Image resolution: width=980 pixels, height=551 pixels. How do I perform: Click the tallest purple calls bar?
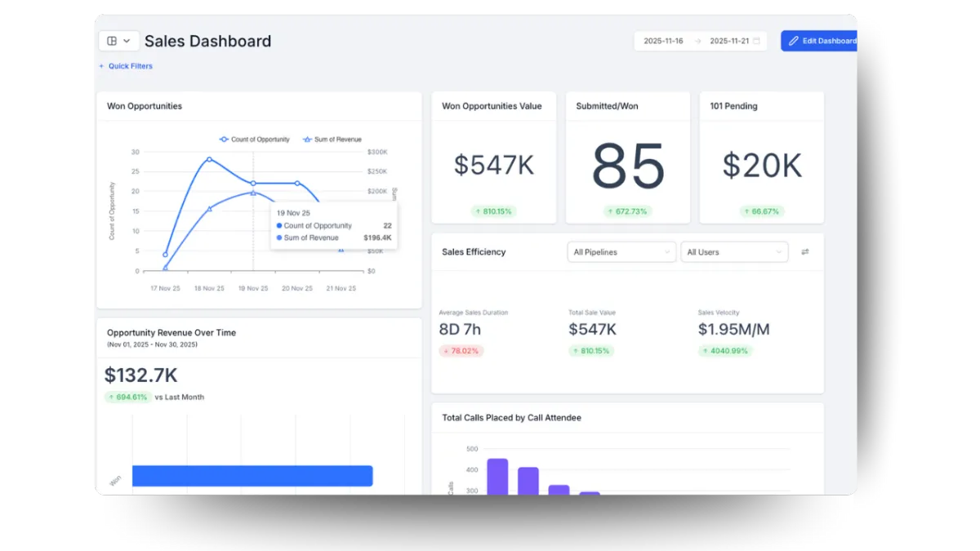497,477
